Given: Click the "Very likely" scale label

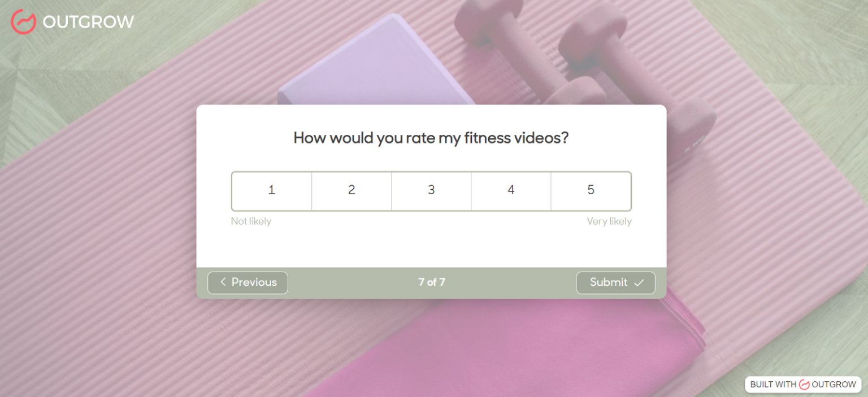Looking at the screenshot, I should [609, 221].
